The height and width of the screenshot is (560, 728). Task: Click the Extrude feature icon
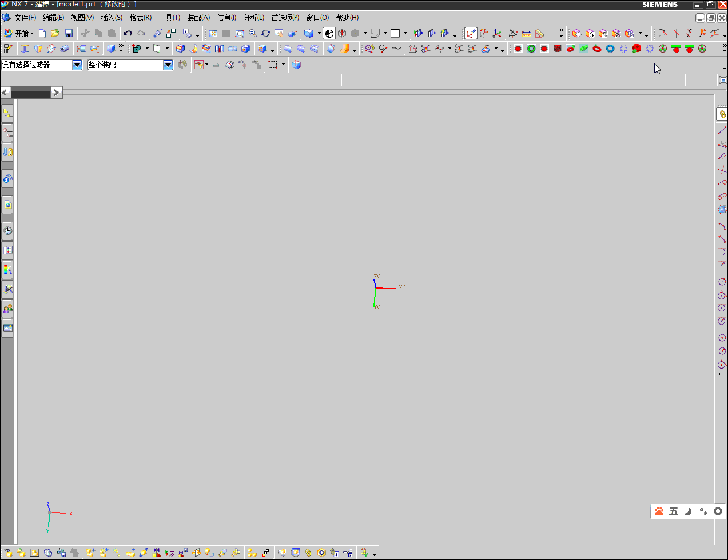tap(25, 49)
